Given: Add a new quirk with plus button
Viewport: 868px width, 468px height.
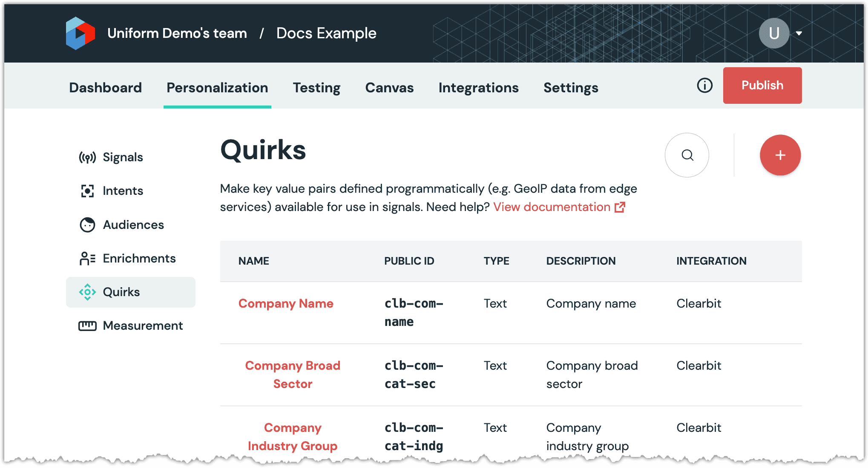Looking at the screenshot, I should pyautogui.click(x=780, y=155).
